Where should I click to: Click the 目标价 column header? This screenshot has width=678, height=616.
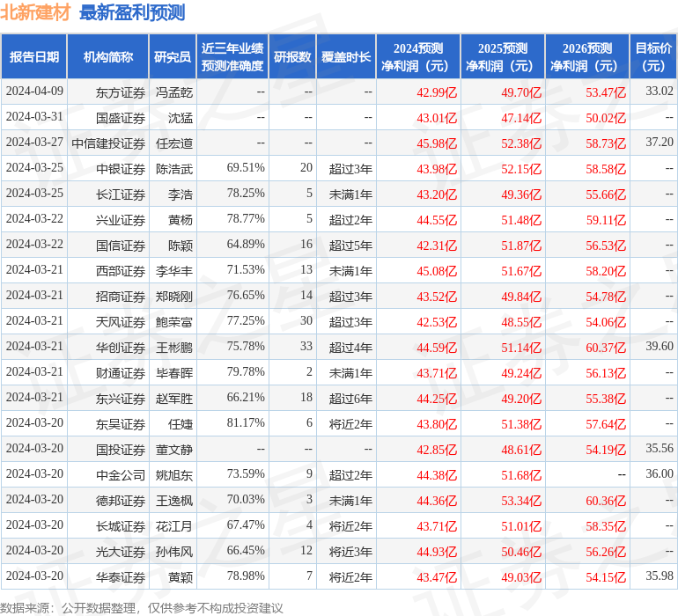coord(653,56)
